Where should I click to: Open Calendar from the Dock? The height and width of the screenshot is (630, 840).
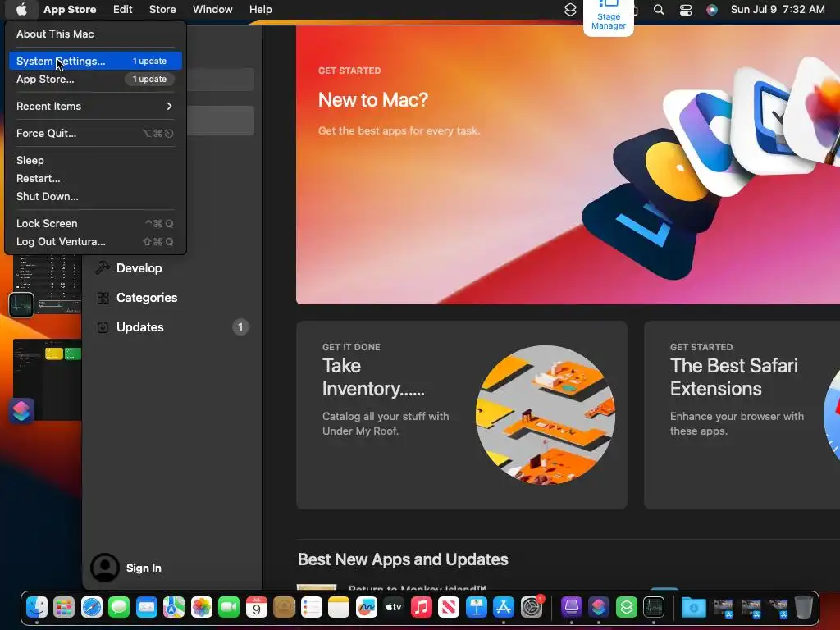tap(257, 607)
